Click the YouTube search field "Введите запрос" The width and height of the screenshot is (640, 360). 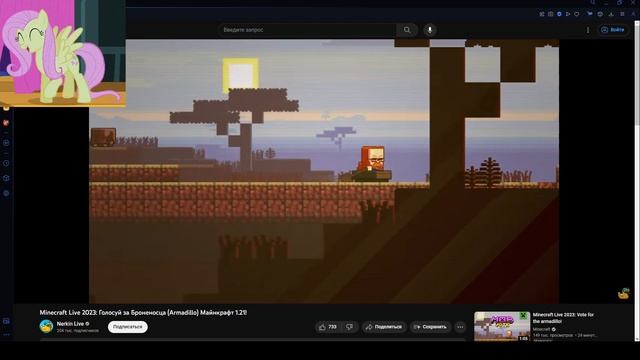(307, 30)
